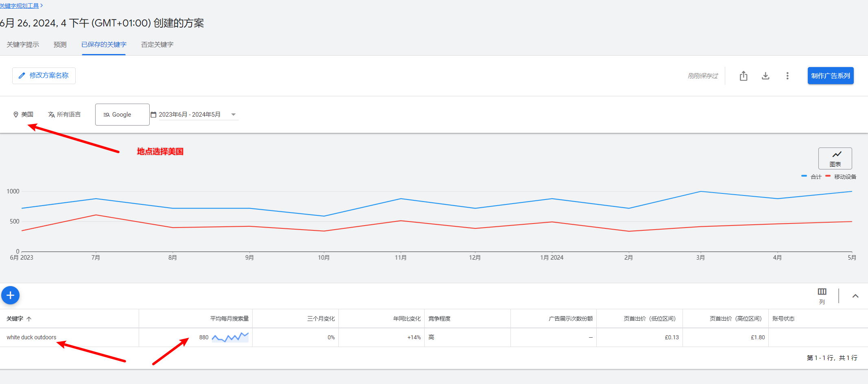
Task: Click the download keywords icon
Action: (765, 76)
